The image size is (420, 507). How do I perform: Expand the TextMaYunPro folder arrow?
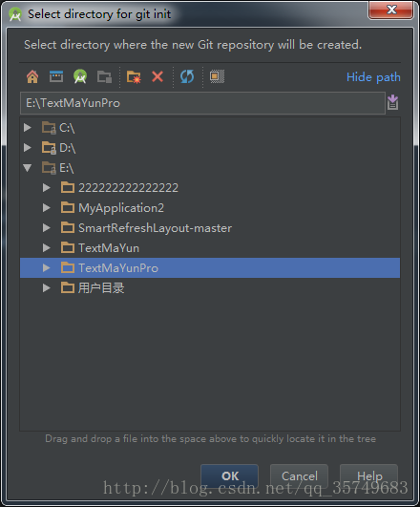tap(47, 268)
